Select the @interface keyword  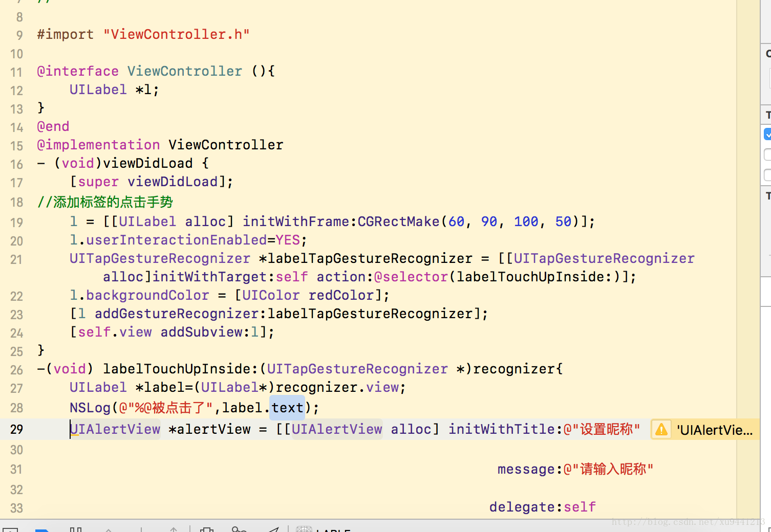point(78,71)
